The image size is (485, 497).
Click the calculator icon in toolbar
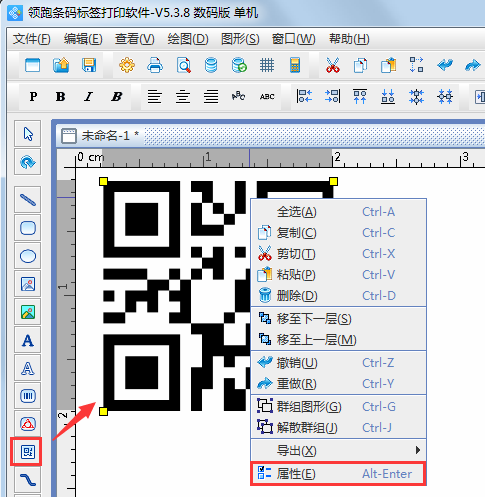[x=295, y=65]
